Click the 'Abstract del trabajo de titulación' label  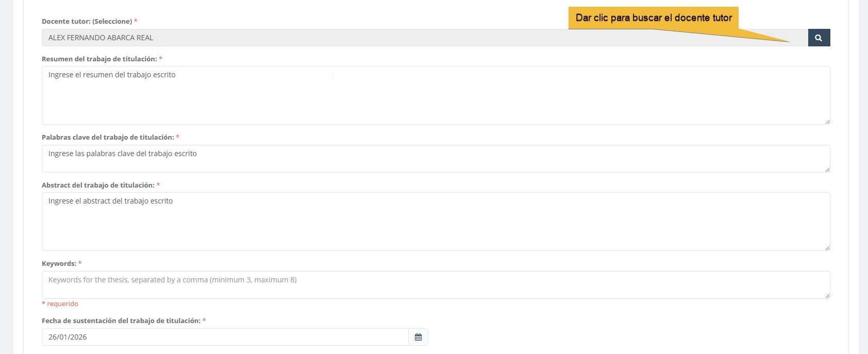click(x=98, y=186)
